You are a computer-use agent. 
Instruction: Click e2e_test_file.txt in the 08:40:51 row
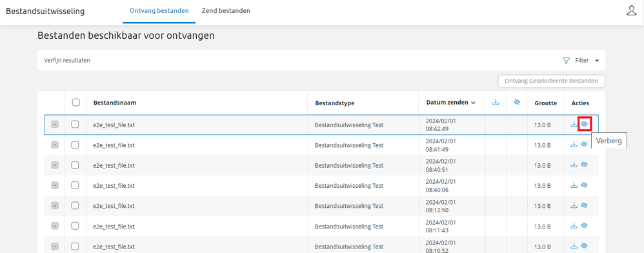pos(114,165)
